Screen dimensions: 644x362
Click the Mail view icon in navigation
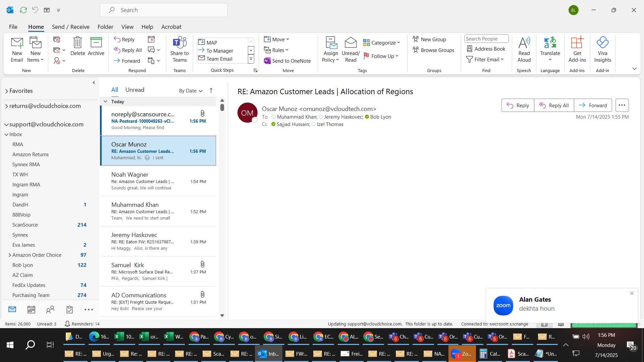coord(12,309)
